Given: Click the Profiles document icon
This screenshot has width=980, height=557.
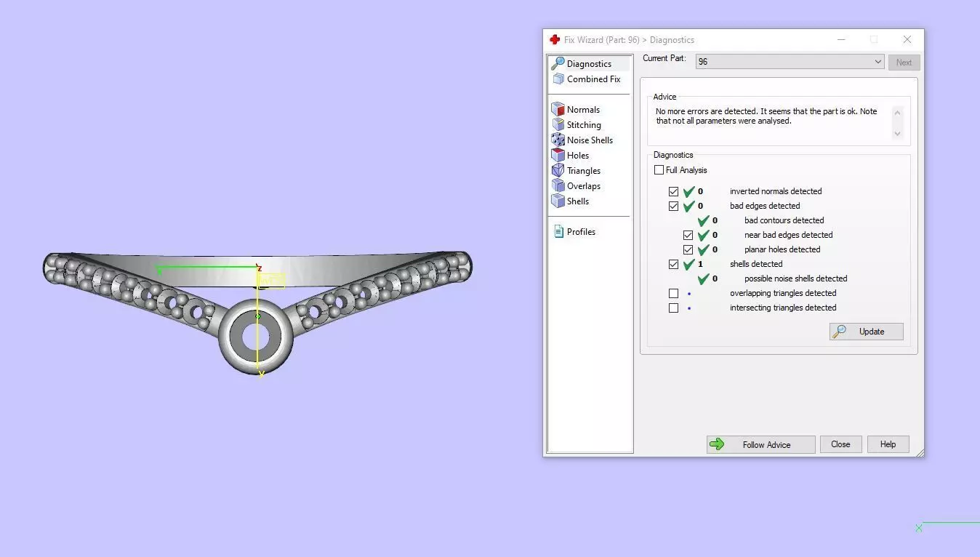Looking at the screenshot, I should (x=558, y=231).
